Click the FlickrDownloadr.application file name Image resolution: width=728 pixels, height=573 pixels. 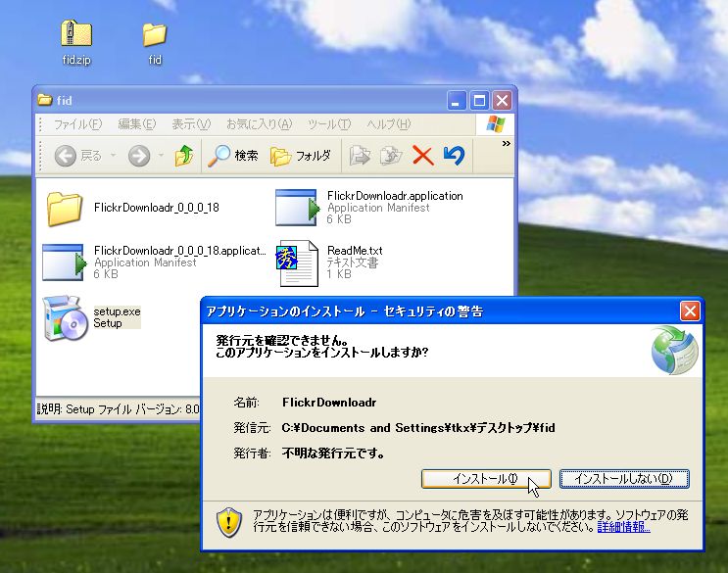395,196
